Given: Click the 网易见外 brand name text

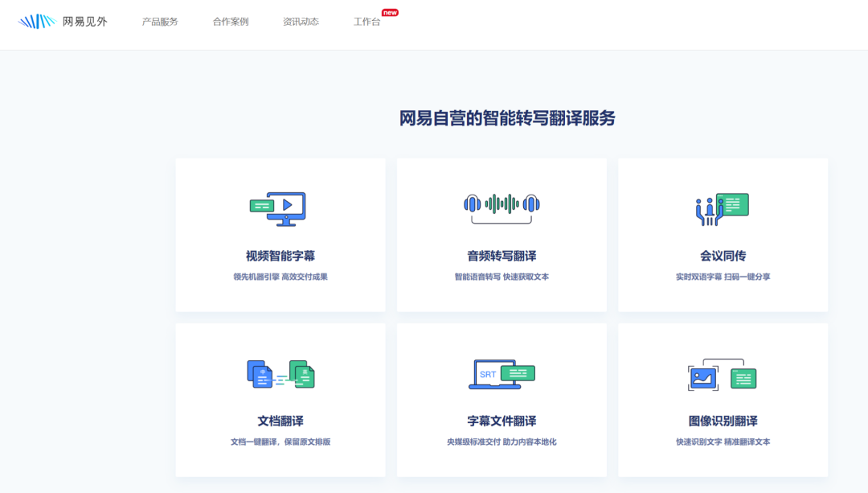Looking at the screenshot, I should point(85,22).
